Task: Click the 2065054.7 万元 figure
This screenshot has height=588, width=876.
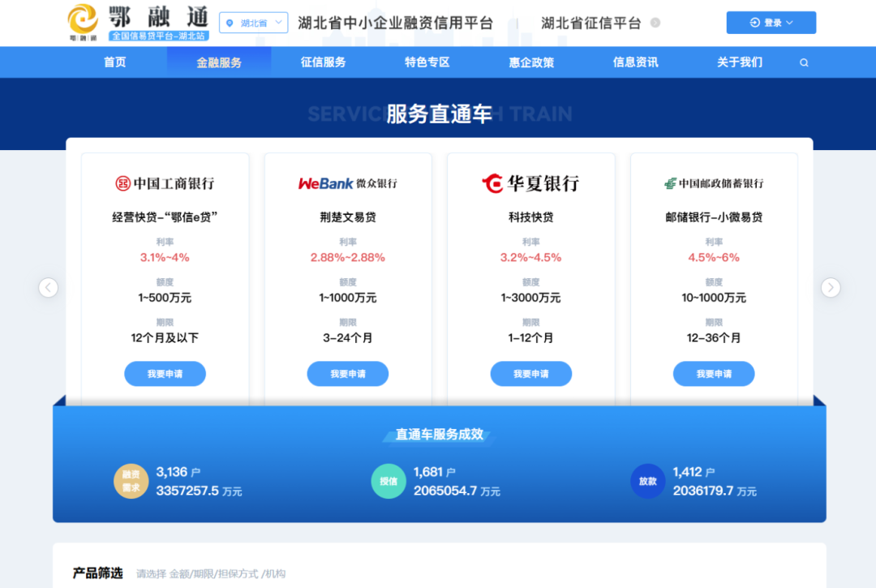Action: click(457, 491)
